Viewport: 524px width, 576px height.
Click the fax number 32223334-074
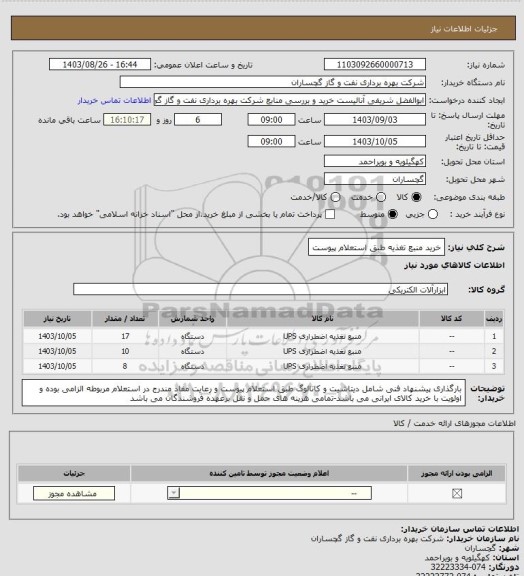458,567
